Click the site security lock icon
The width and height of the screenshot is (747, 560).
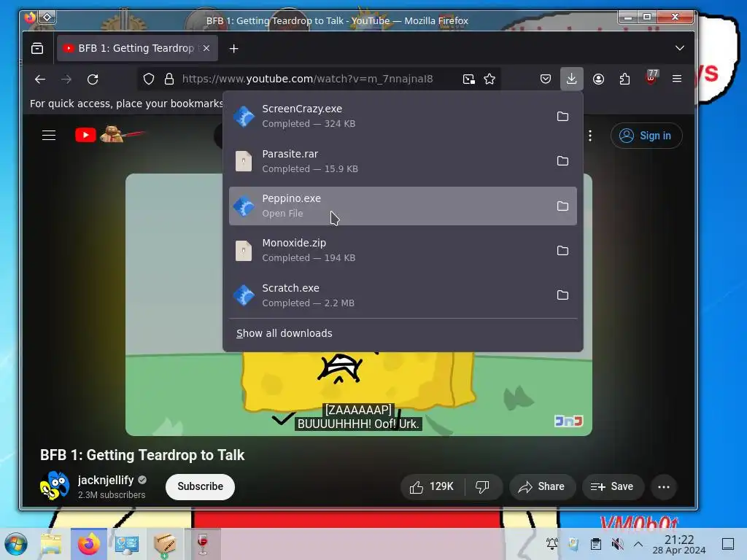pyautogui.click(x=169, y=79)
